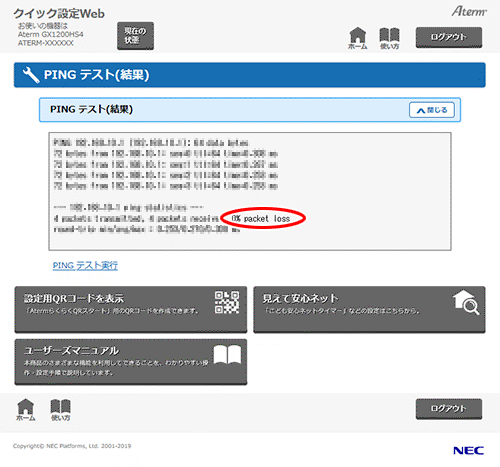Click the open book manual icon

click(x=227, y=355)
